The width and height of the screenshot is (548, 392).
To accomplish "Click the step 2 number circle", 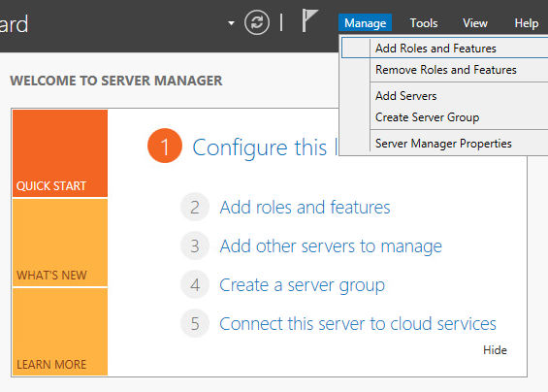I will (x=195, y=207).
